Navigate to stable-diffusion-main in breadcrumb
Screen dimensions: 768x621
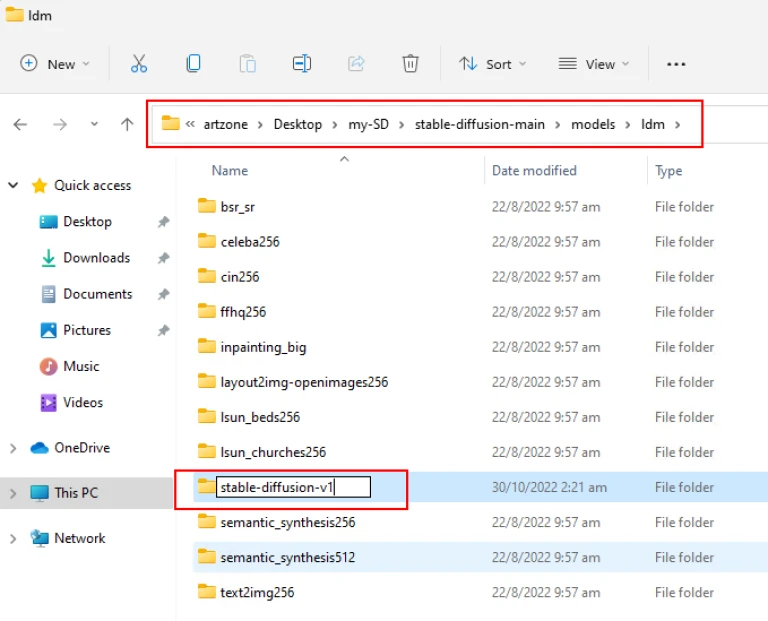[480, 124]
